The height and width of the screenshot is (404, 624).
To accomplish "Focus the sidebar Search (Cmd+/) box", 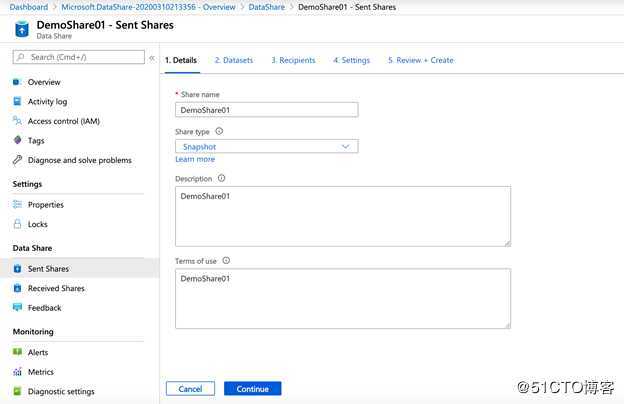I will pos(79,57).
